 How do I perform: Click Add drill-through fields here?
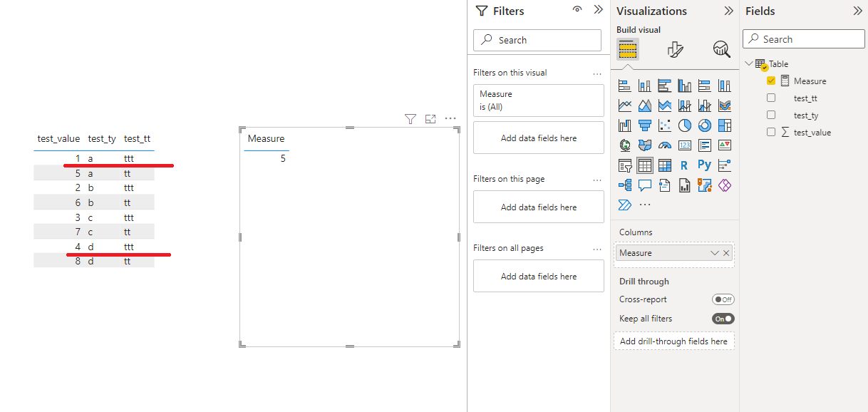pos(673,341)
